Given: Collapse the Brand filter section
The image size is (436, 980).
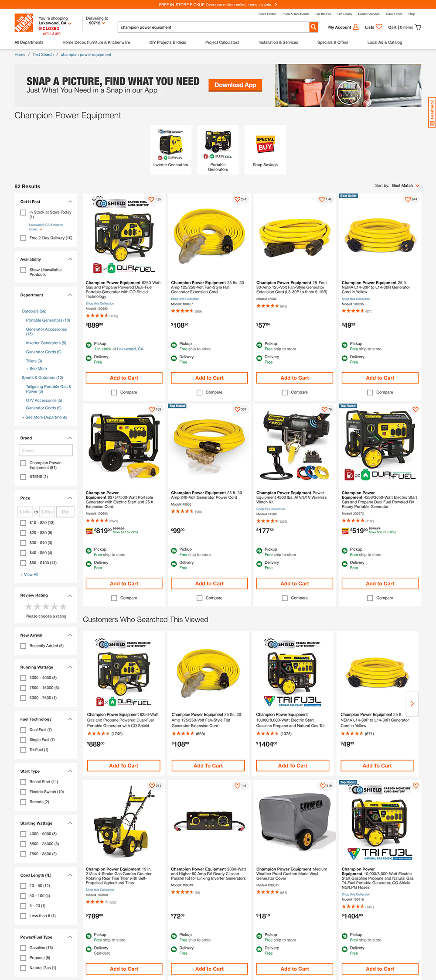Looking at the screenshot, I should click(x=70, y=438).
